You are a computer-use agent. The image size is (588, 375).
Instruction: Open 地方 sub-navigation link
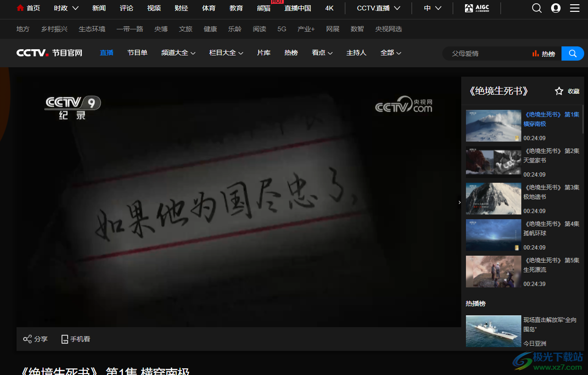point(23,29)
